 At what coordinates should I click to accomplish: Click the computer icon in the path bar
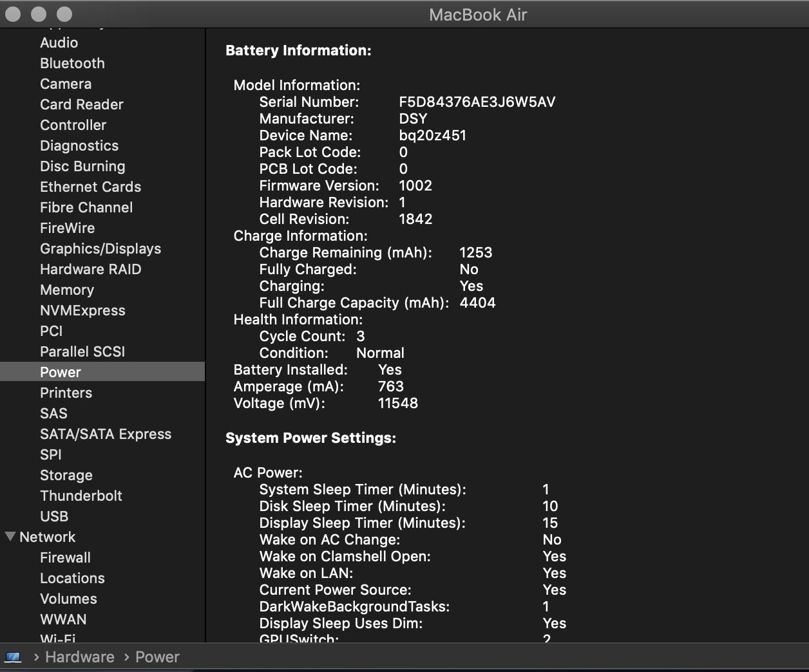(13, 657)
